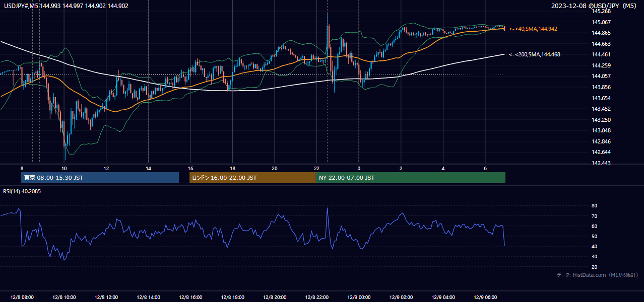Click the 12/8 16:00 date label
This screenshot has width=644, height=302.
pyautogui.click(x=190, y=297)
